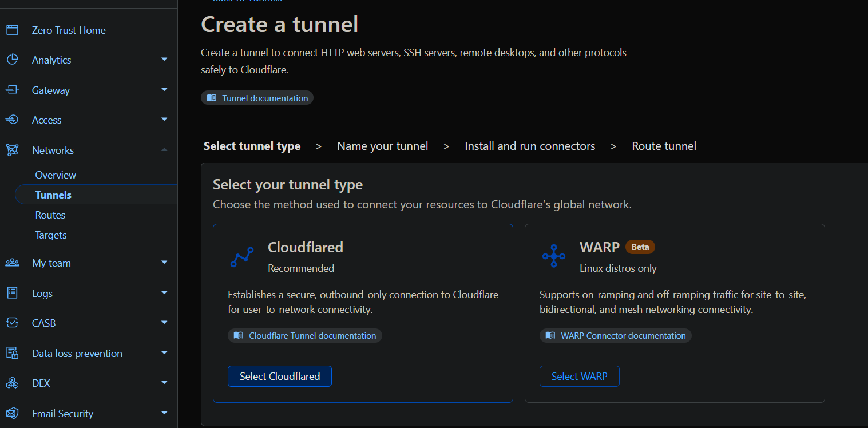Click the Select tunnel type step

pyautogui.click(x=252, y=146)
